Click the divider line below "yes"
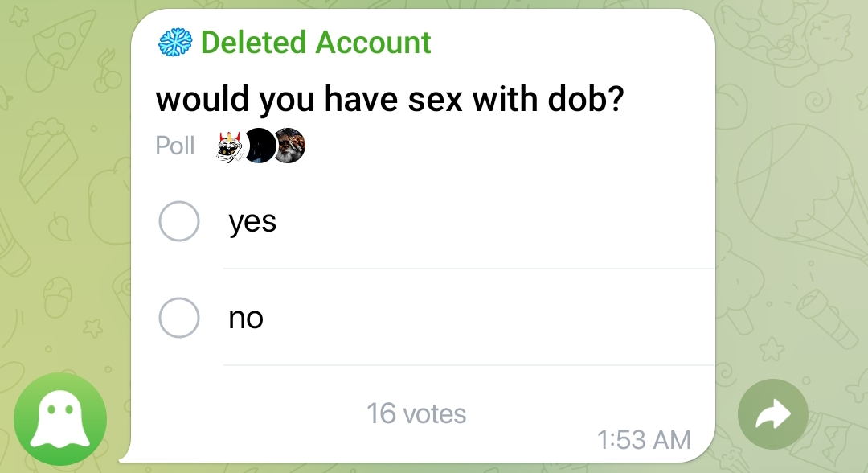868x473 pixels. 468,269
